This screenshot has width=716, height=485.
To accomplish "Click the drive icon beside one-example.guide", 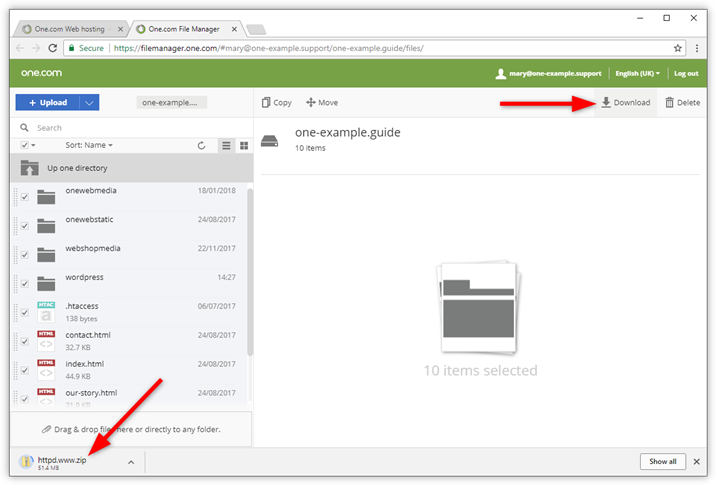I will [x=269, y=141].
